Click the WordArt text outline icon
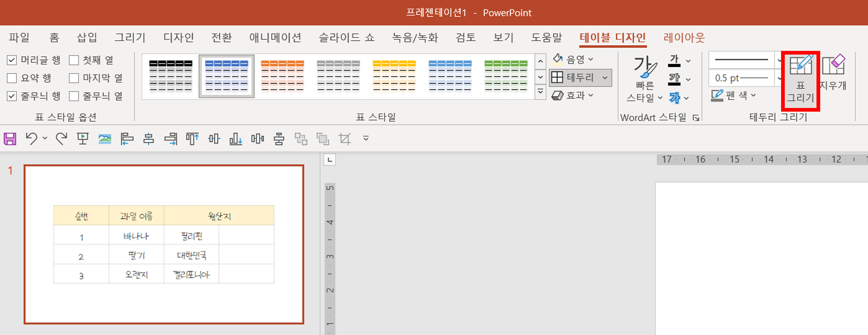This screenshot has height=335, width=868. coord(674,79)
